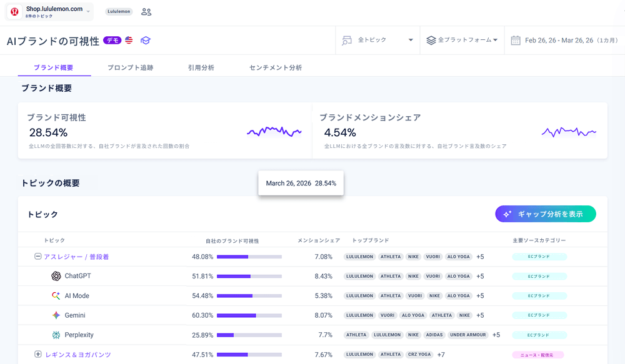Image resolution: width=625 pixels, height=364 pixels.
Task: Click the March 26, 2026 tooltip
Action: coord(301,183)
